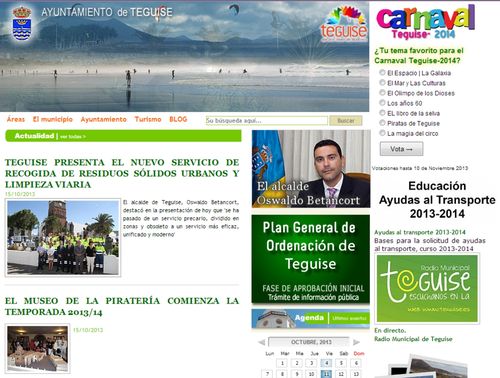Open the Museo de la Piratería thumbnail

38,349
